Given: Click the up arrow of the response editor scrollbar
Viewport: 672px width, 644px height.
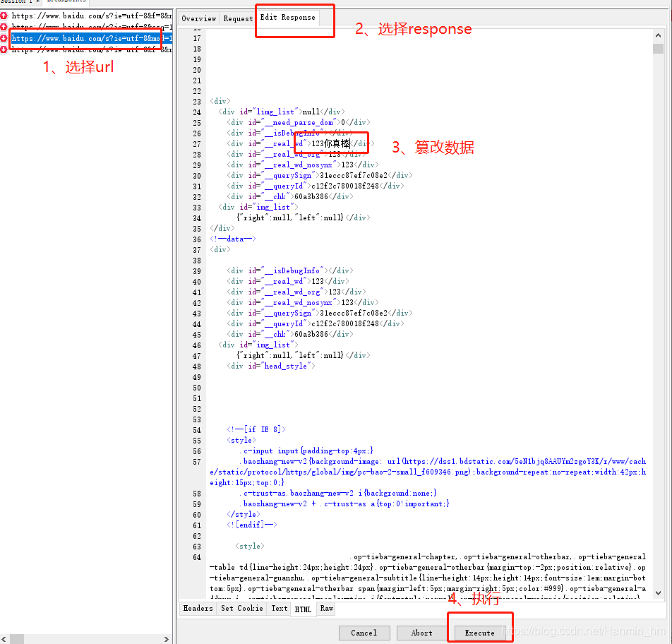Looking at the screenshot, I should (x=658, y=35).
